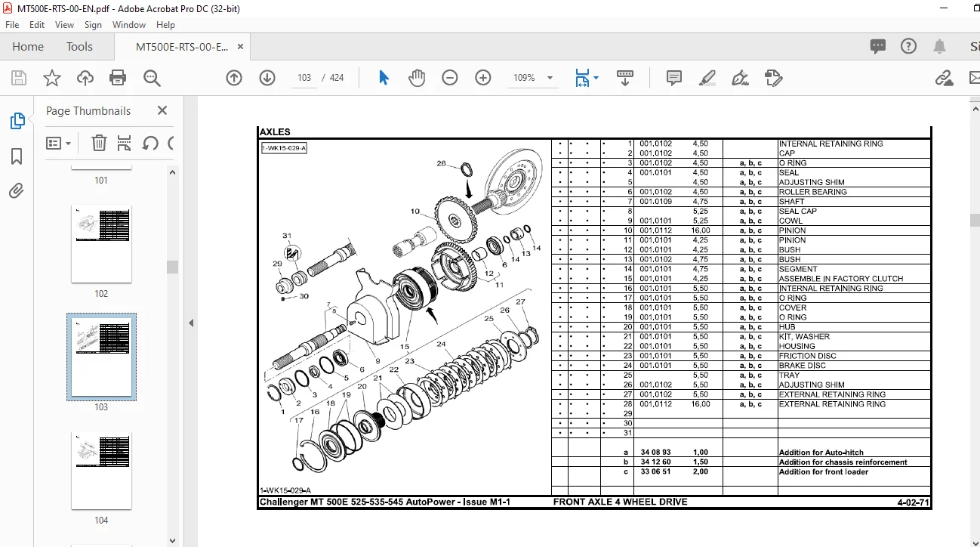Collapse the navigation pane with side arrow

[x=191, y=323]
